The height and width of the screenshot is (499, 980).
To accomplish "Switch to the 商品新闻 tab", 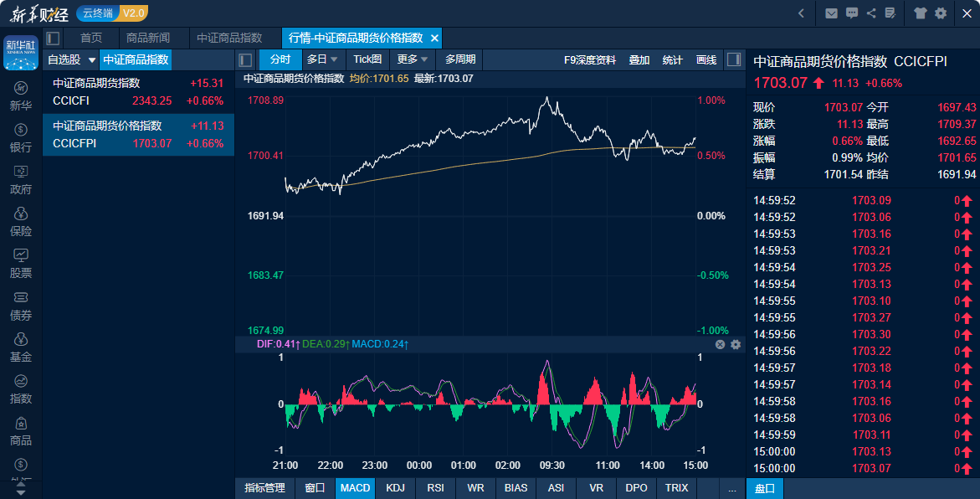I will pos(148,39).
